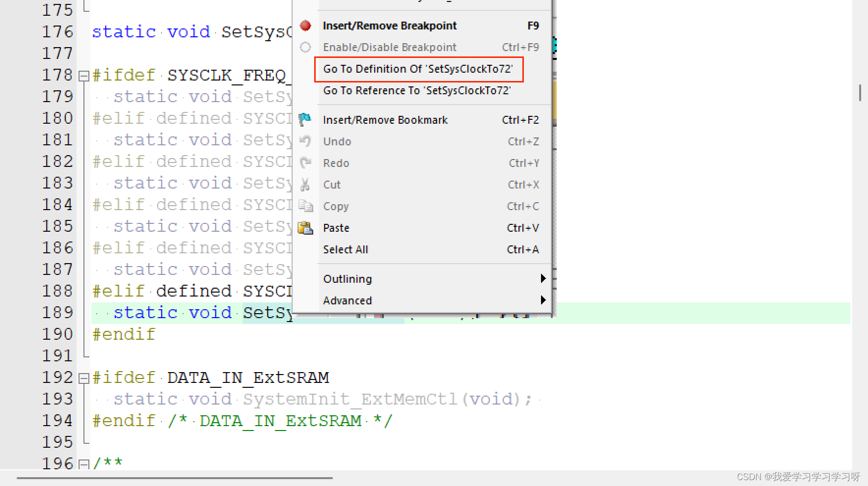This screenshot has width=868, height=486.
Task: Click 'defined' on line 180
Action: [194, 118]
